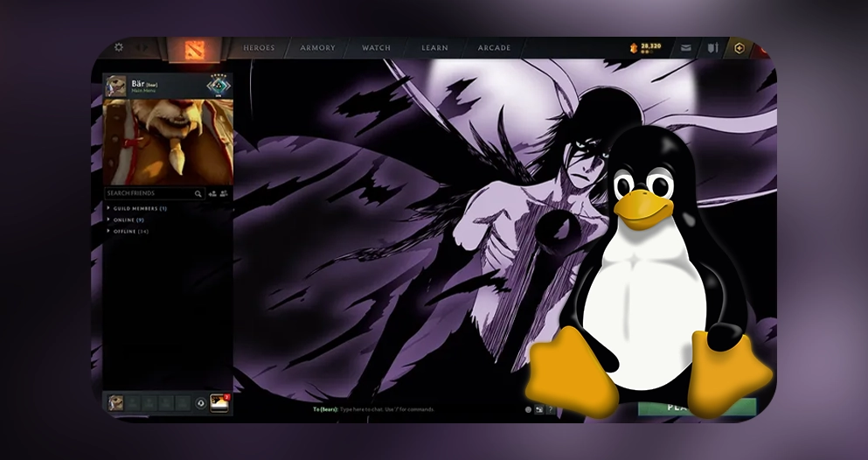
Task: Open the settings gear in top bar
Action: click(119, 47)
